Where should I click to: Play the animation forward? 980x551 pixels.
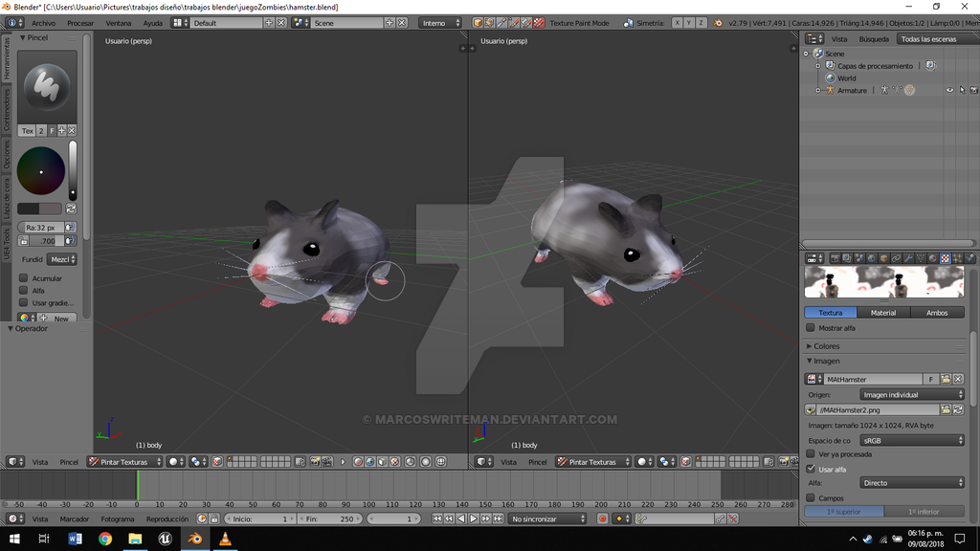[x=474, y=518]
